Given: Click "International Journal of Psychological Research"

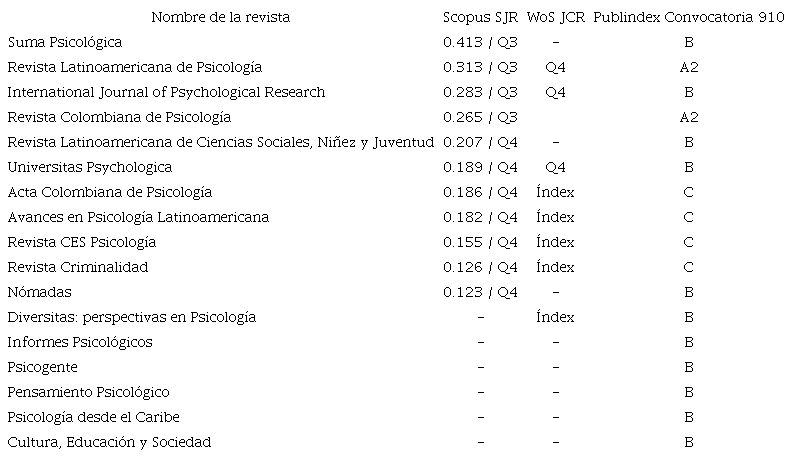Looking at the screenshot, I should pyautogui.click(x=166, y=92).
